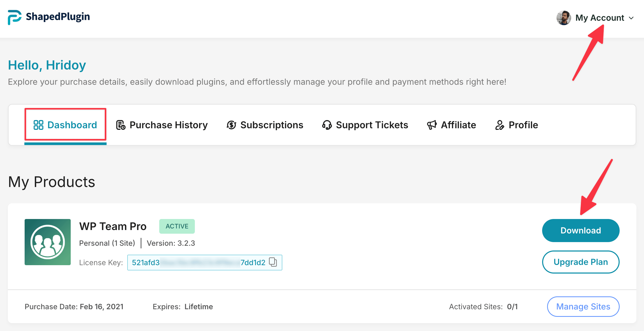Click the Download button for WP Team Pro

pyautogui.click(x=580, y=230)
